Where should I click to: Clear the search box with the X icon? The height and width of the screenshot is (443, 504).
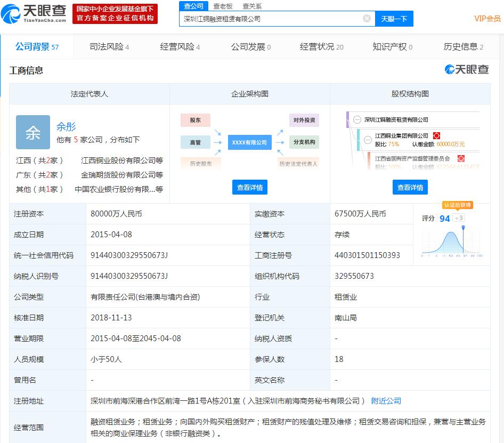(x=367, y=19)
